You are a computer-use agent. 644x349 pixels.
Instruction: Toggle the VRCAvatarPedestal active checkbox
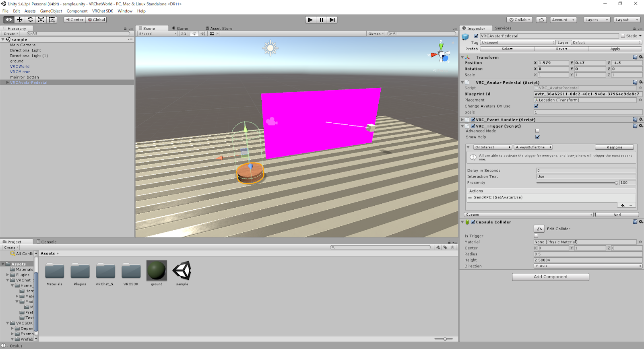(x=476, y=36)
